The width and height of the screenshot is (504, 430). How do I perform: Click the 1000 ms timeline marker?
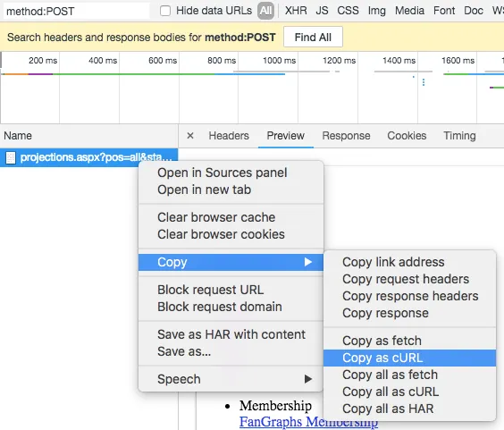(x=279, y=61)
